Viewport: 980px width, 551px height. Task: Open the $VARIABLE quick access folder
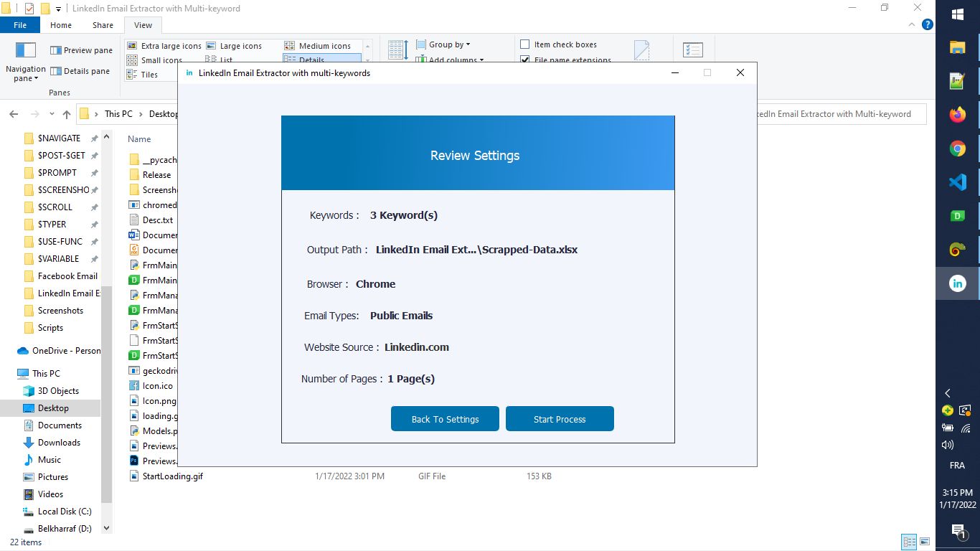(x=58, y=258)
